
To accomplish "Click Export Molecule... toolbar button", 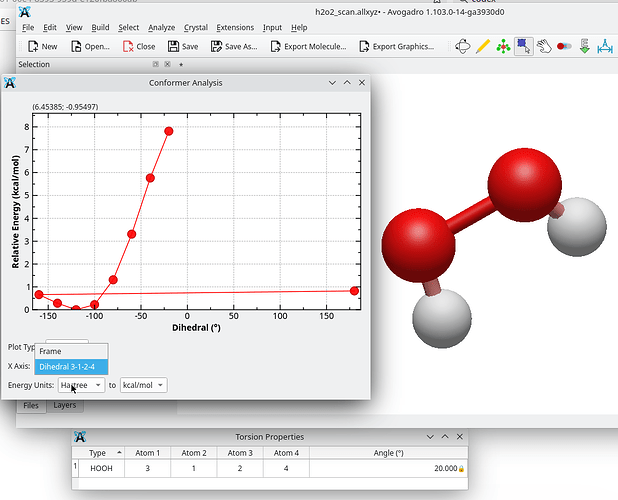I will 309,46.
